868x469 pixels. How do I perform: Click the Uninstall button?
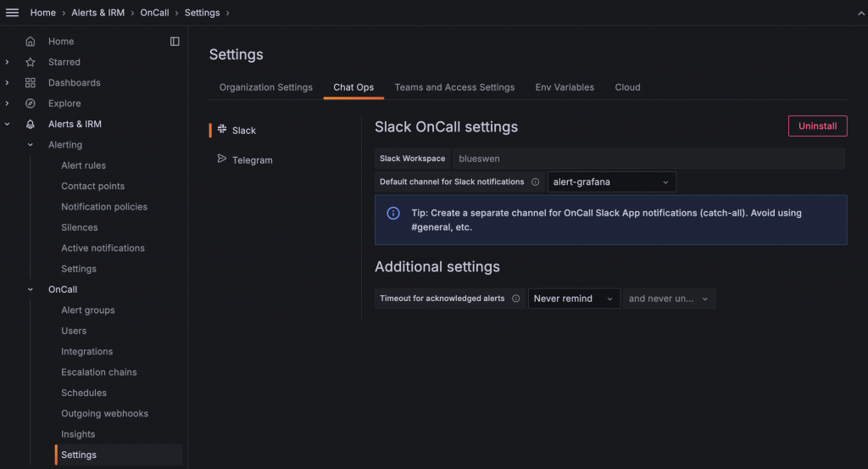coord(818,126)
